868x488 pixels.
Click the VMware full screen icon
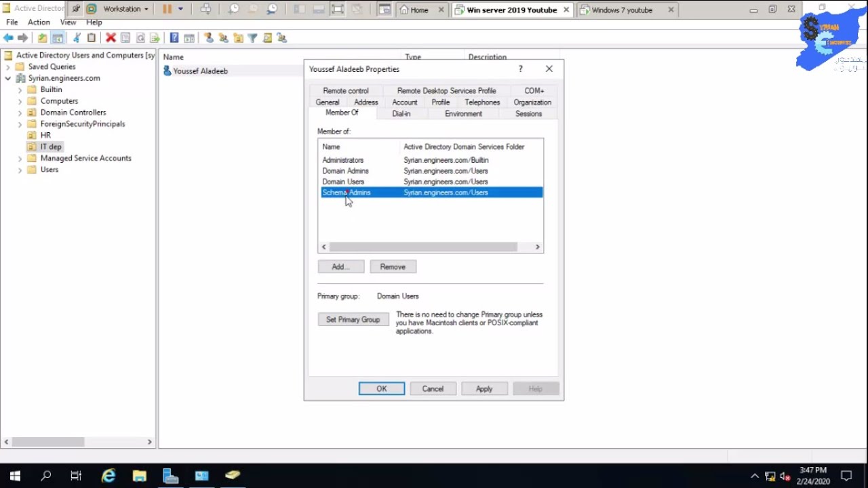[338, 9]
